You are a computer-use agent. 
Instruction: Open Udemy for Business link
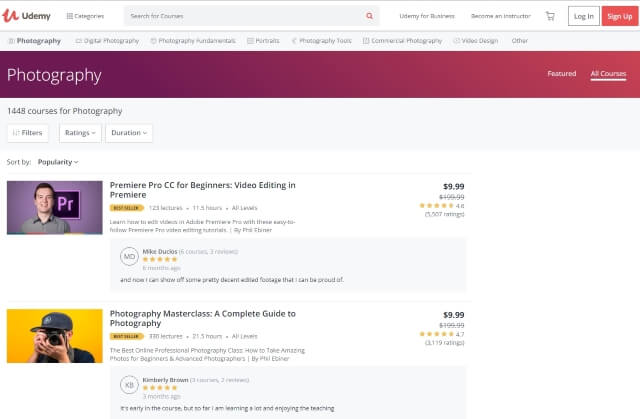coord(427,16)
